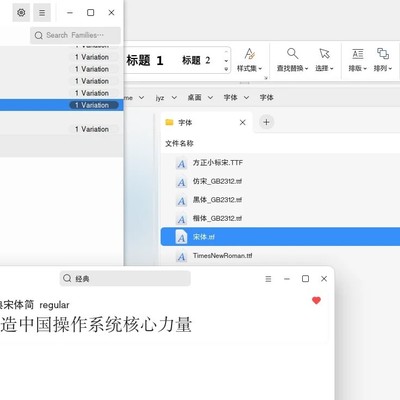Expand dropdown after first 字体 breadcrumb

pos(246,98)
